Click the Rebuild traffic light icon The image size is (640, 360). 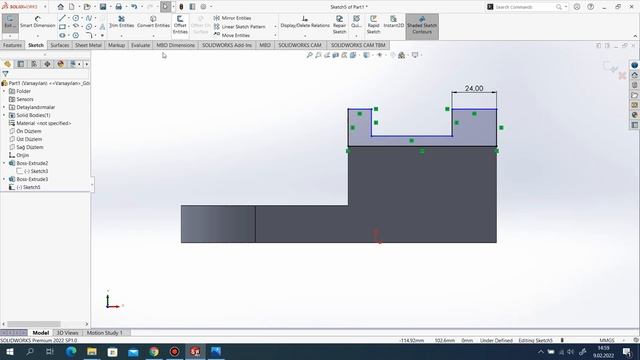pyautogui.click(x=181, y=7)
